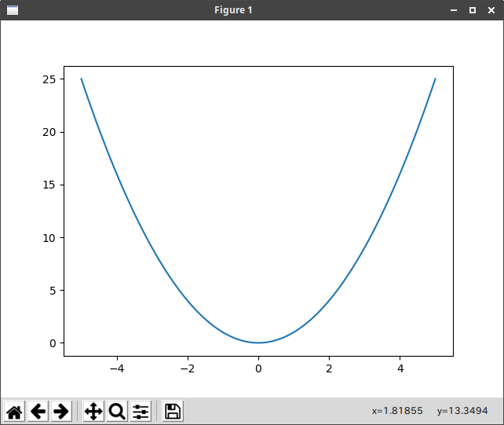
Task: Click the y-axis label 5
Action: click(53, 291)
